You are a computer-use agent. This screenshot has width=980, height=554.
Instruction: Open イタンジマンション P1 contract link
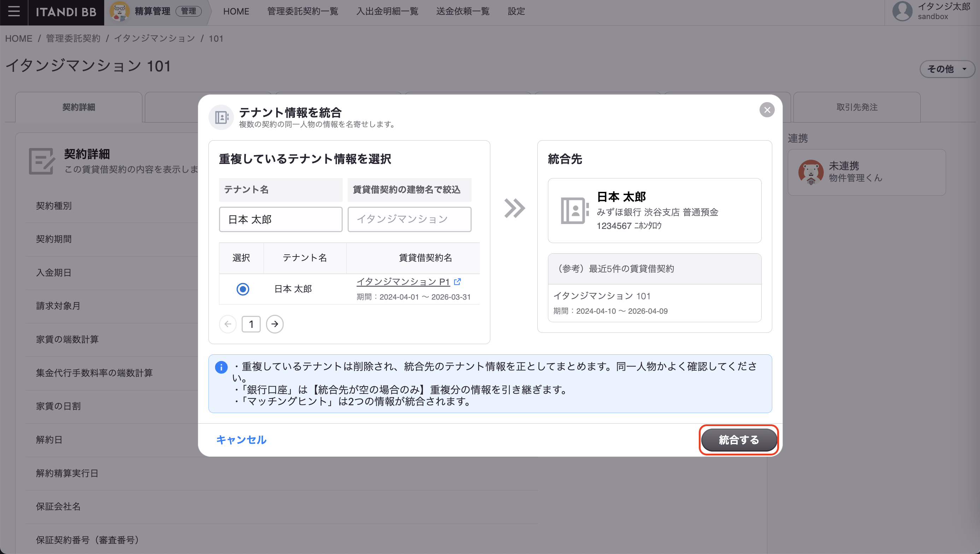403,282
